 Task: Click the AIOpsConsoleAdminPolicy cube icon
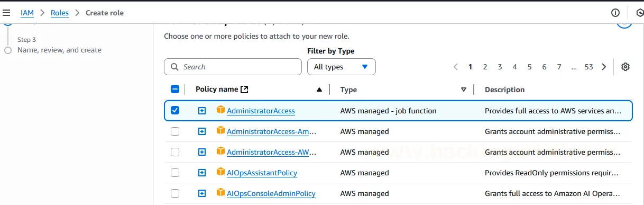coord(221,193)
